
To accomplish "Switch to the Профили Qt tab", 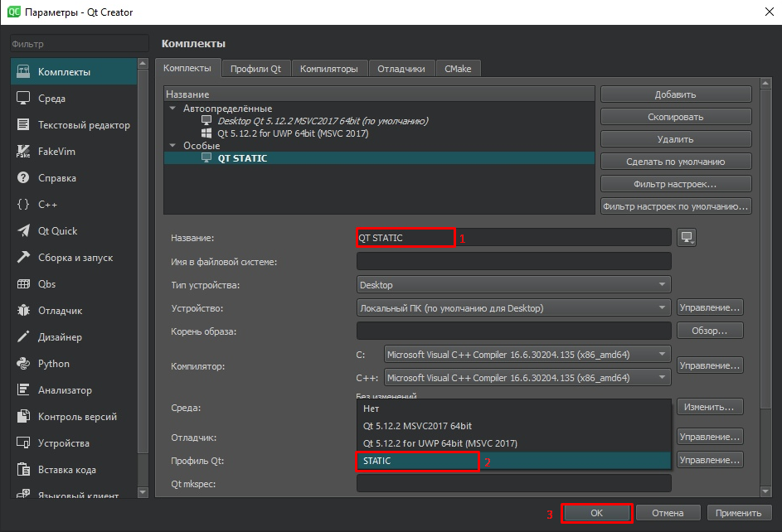I will (256, 69).
